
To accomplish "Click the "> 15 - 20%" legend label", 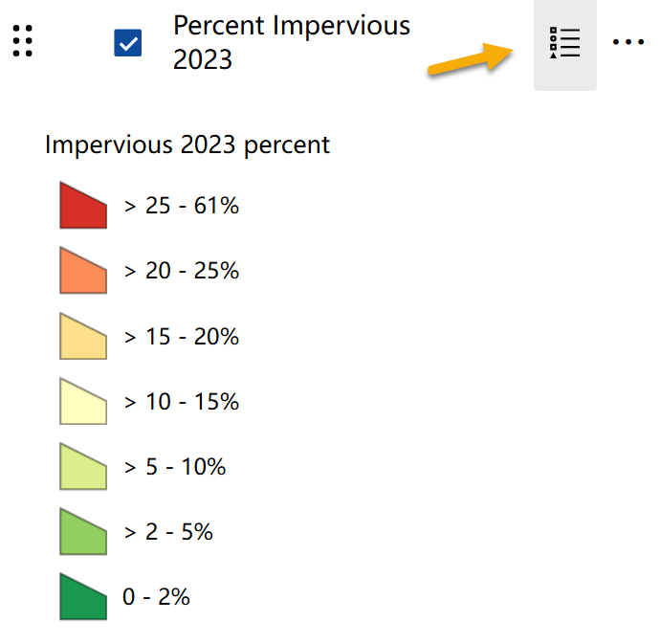I will (x=182, y=337).
